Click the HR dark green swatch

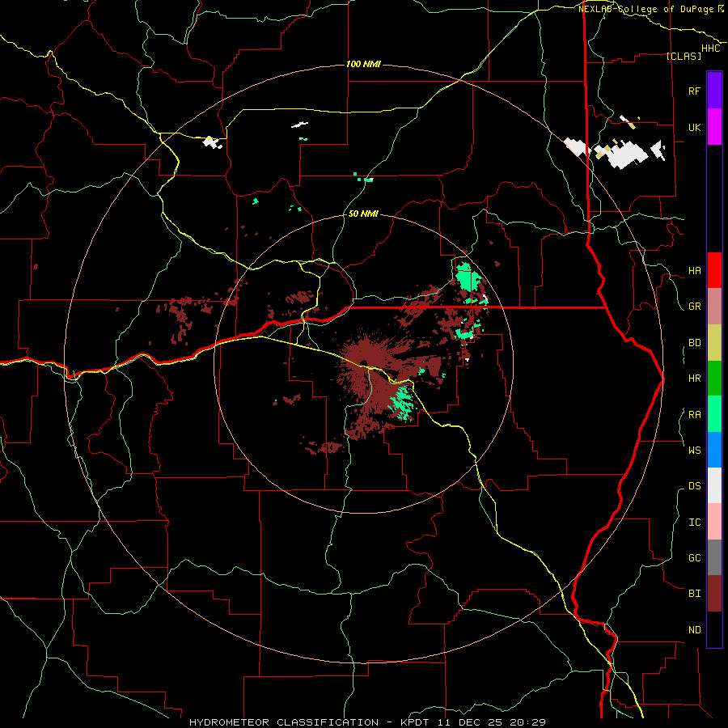point(714,379)
